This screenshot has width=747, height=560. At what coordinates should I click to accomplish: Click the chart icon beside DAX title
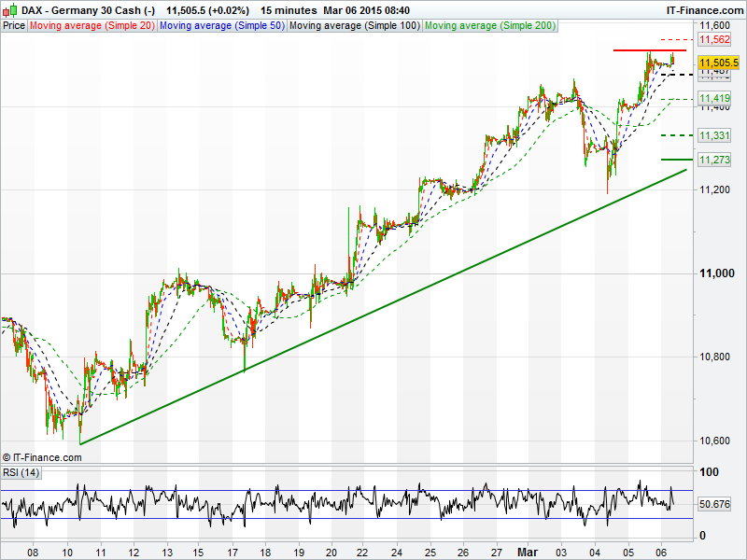coord(7,9)
